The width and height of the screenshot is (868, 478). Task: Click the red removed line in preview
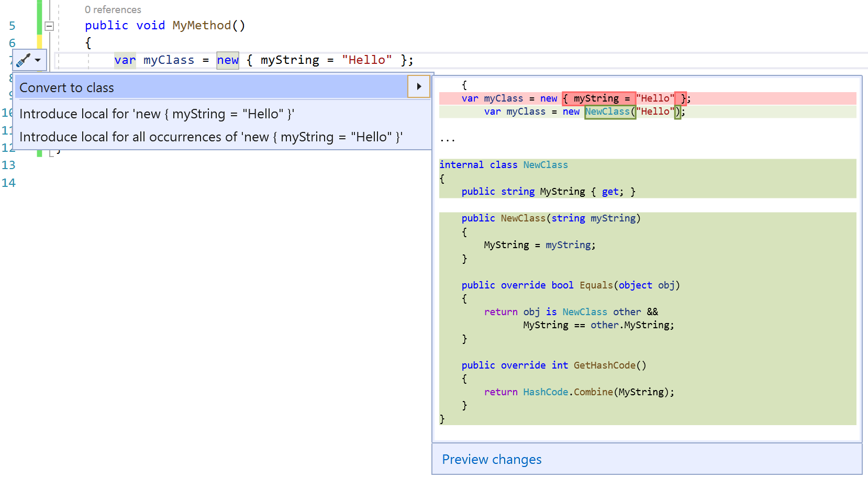tap(576, 98)
